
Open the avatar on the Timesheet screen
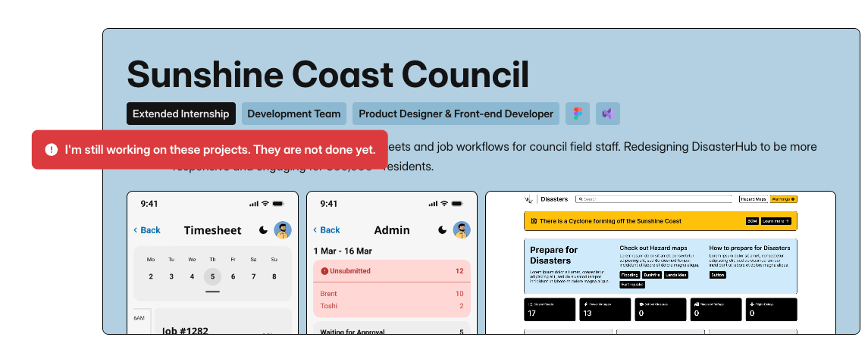point(283,230)
